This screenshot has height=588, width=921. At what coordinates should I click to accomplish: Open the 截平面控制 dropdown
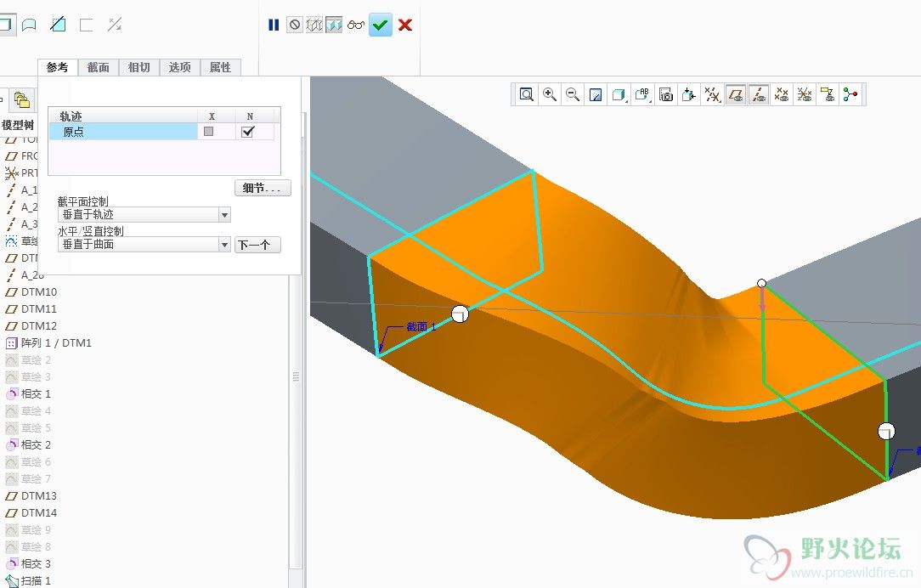(x=224, y=216)
